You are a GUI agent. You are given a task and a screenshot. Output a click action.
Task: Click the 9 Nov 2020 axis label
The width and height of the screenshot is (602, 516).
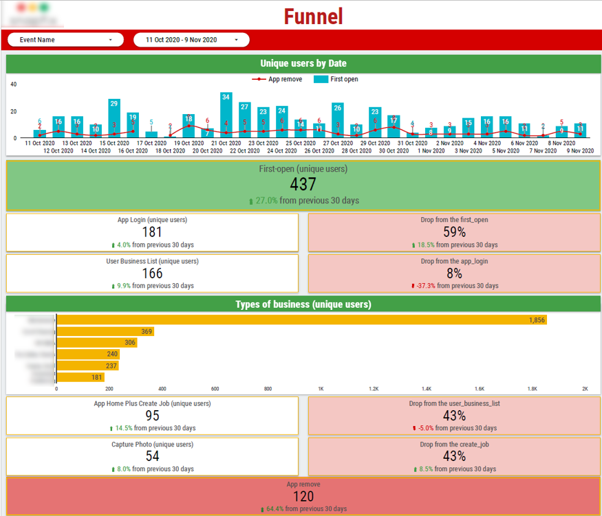tap(580, 151)
